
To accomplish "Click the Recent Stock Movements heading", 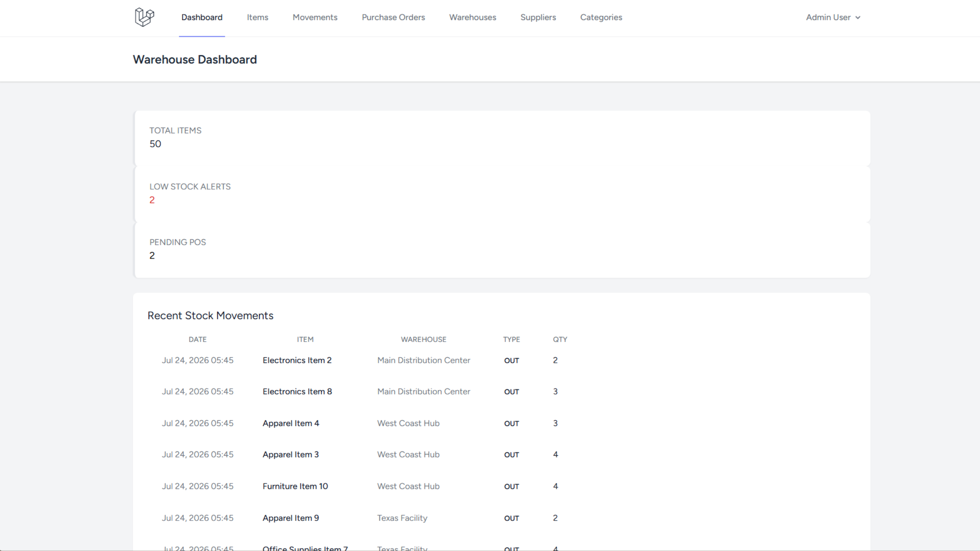I will (210, 316).
